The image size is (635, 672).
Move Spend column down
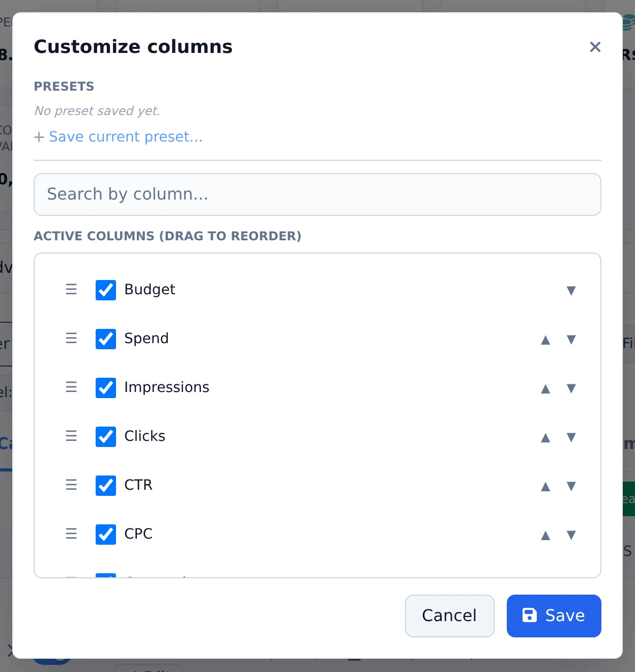[x=571, y=339]
